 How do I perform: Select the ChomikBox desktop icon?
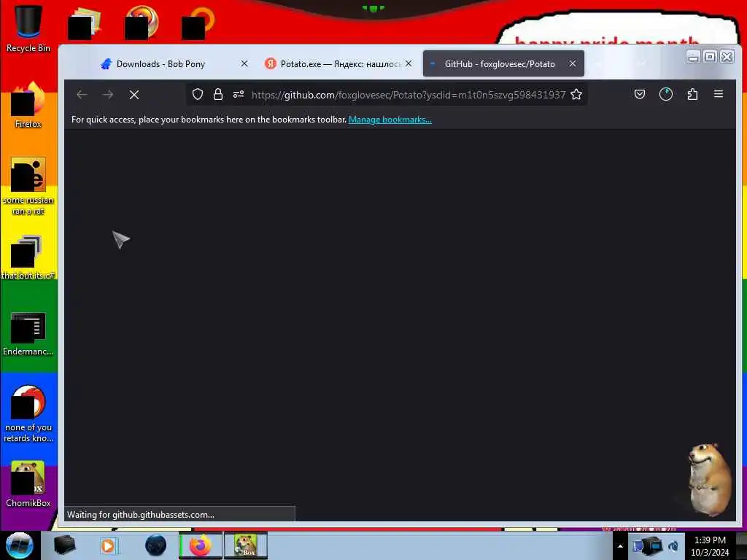point(28,484)
